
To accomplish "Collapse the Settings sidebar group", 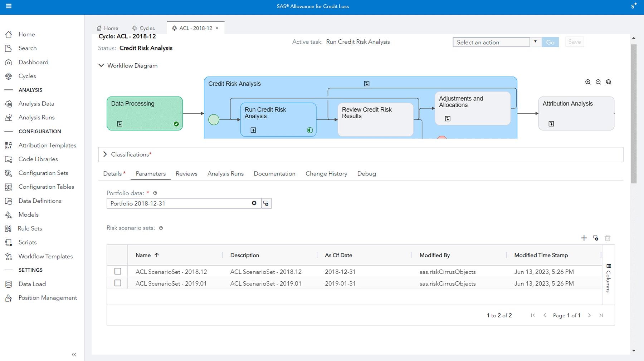I will tap(9, 270).
